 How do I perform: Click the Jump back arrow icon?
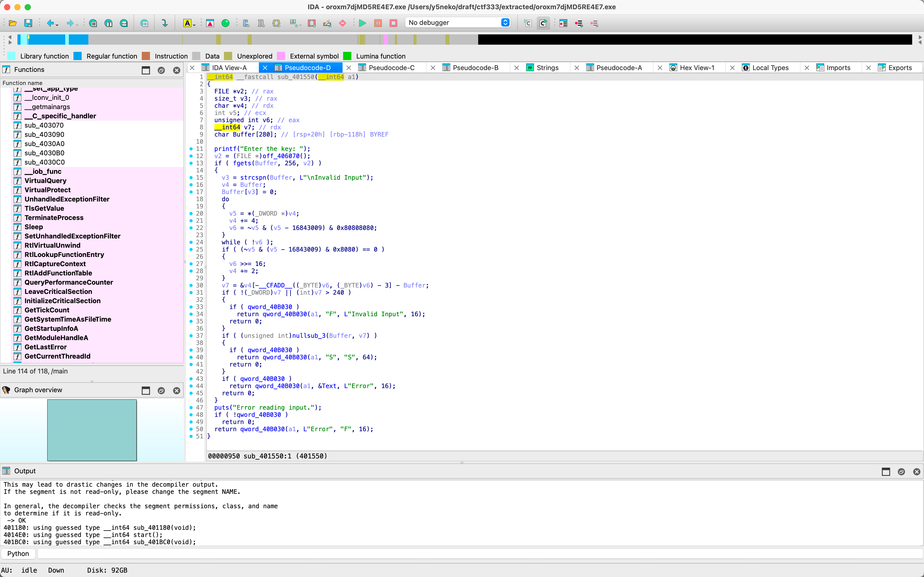pyautogui.click(x=50, y=23)
